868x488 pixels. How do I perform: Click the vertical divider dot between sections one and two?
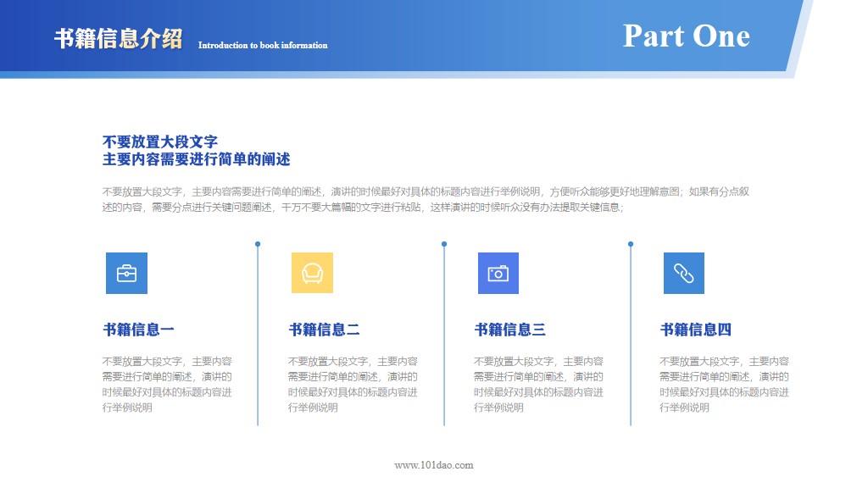(256, 244)
